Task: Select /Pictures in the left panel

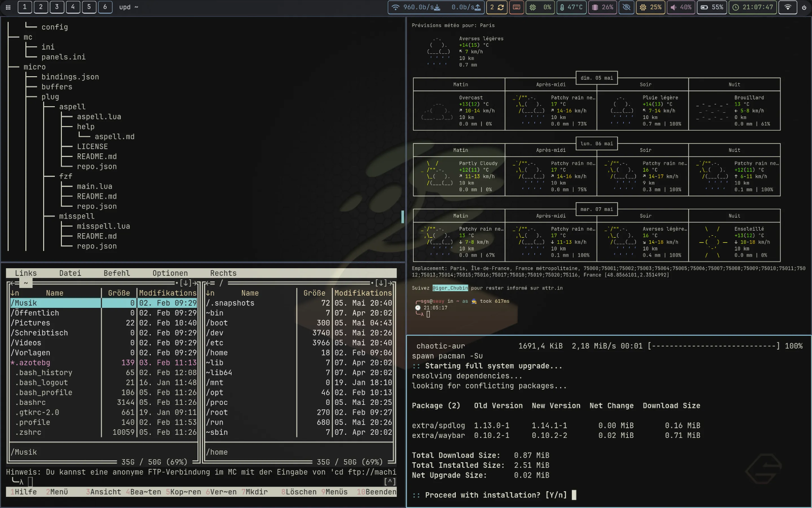Action: (104, 323)
